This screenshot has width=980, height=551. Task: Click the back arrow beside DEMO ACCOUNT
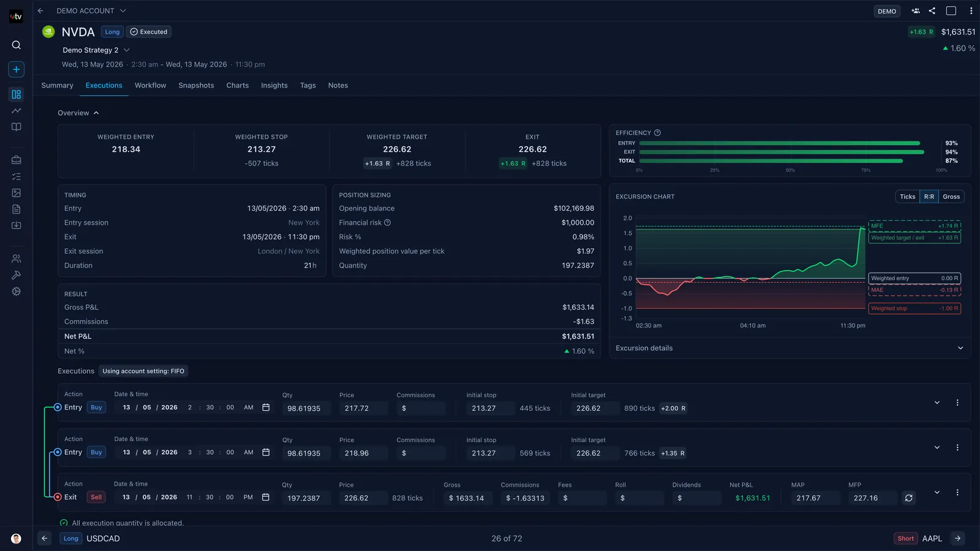[x=40, y=10]
